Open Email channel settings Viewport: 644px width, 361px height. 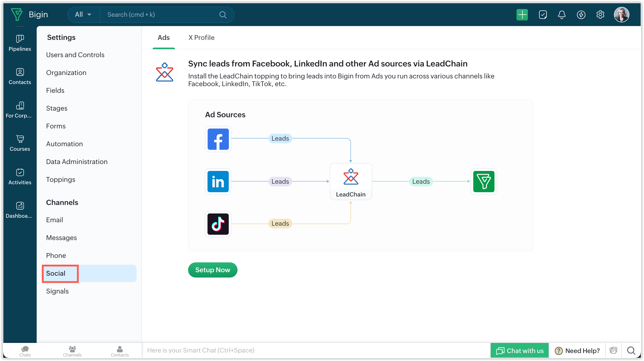54,220
